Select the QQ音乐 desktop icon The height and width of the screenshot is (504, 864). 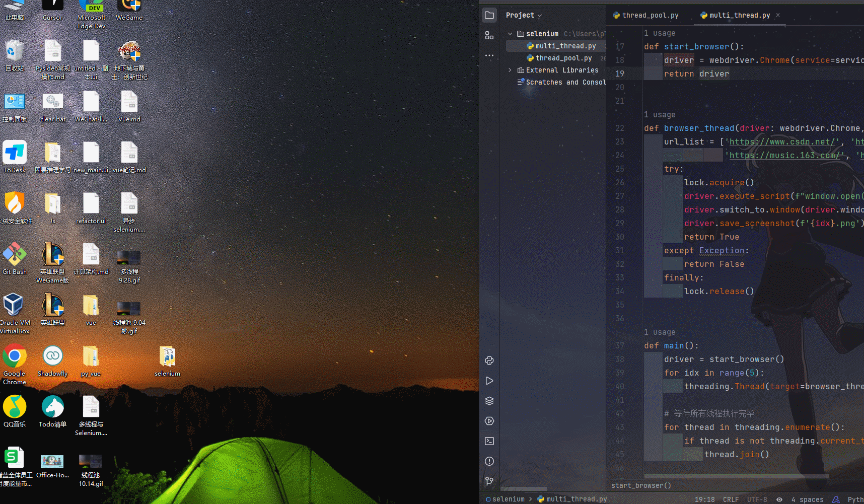[15, 411]
